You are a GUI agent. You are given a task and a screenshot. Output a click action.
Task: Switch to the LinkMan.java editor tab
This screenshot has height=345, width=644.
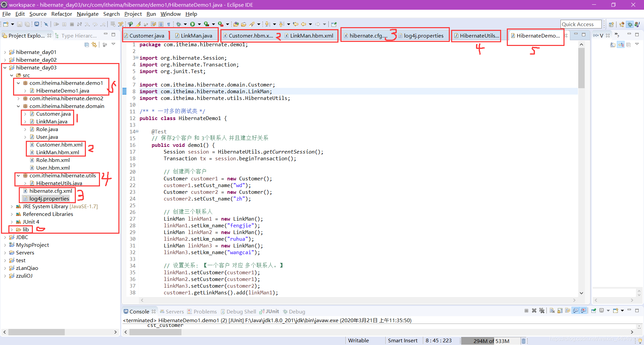(x=195, y=35)
